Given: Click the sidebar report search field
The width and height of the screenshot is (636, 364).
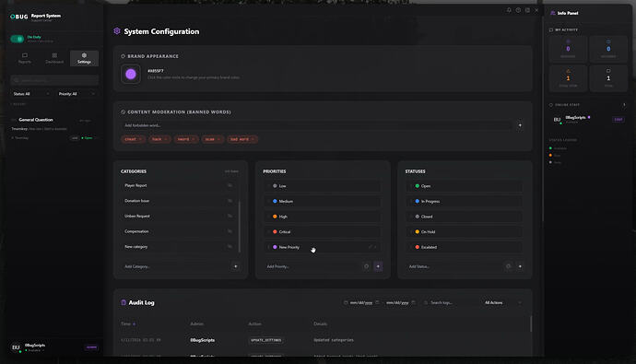Looking at the screenshot, I should 54,80.
